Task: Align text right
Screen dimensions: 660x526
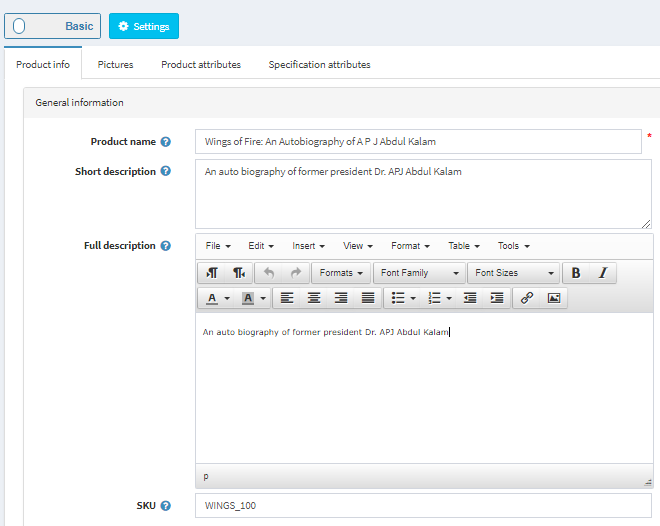Action: point(341,298)
